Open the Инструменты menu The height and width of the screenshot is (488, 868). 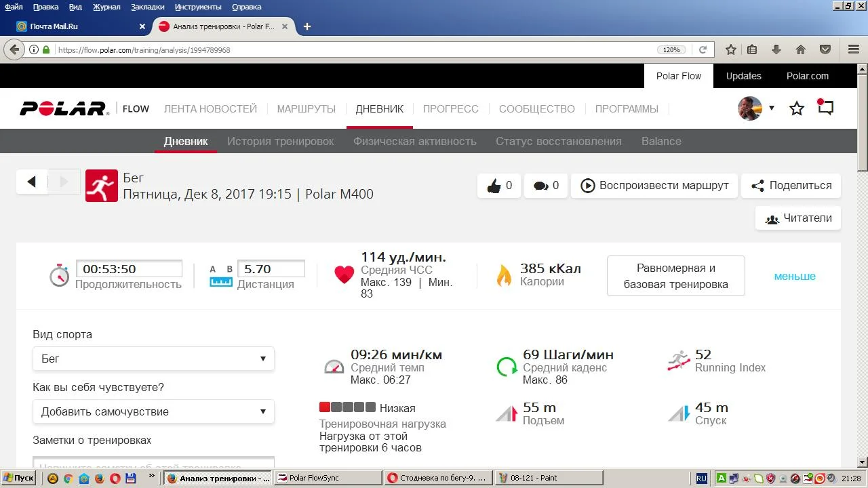pos(198,7)
